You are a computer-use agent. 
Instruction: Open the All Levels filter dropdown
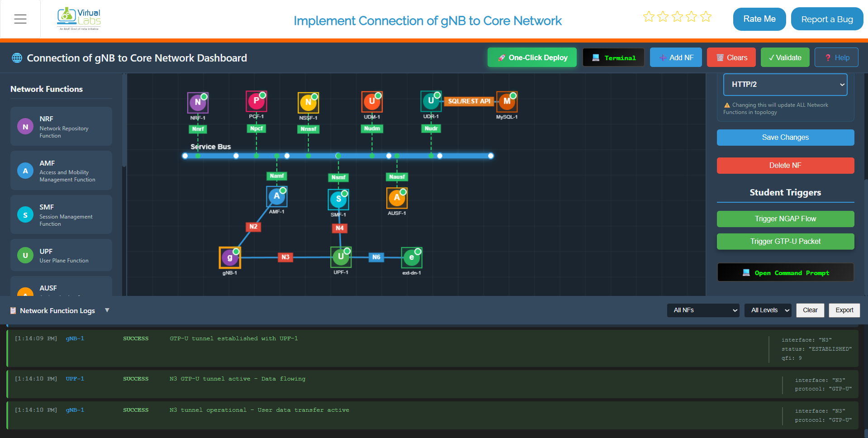[768, 310]
